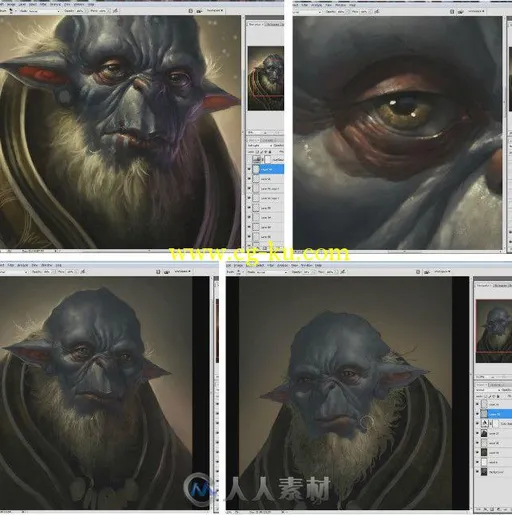Switch to Navigator tab in top-left window

point(255,24)
